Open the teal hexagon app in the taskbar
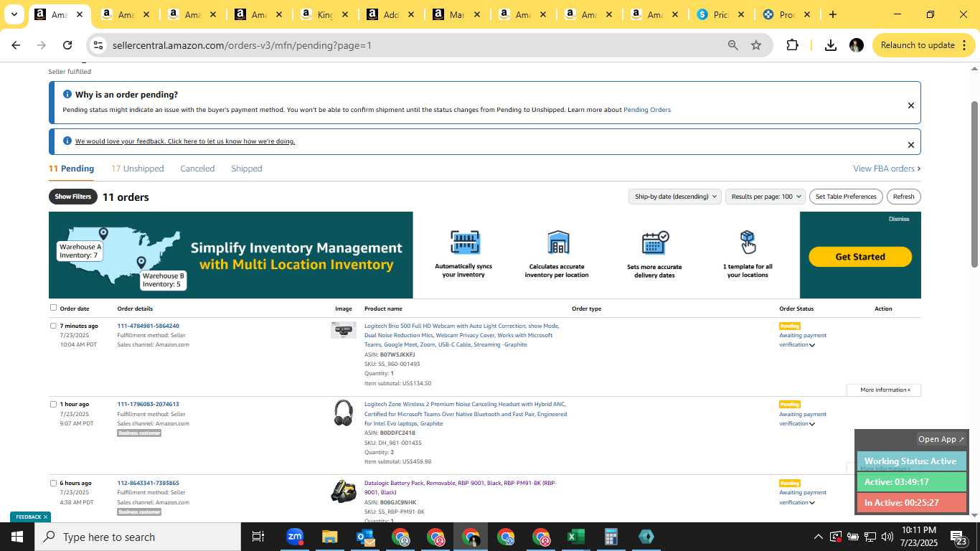Image resolution: width=980 pixels, height=551 pixels. pyautogui.click(x=646, y=537)
